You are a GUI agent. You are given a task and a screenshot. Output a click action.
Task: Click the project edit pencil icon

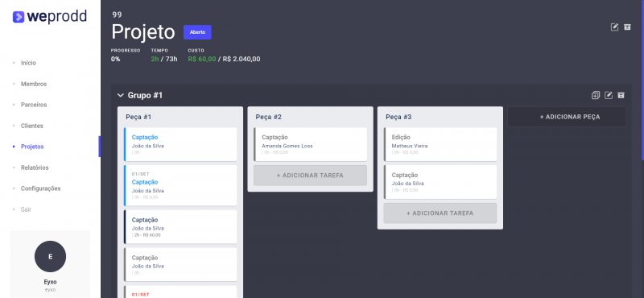pos(614,27)
